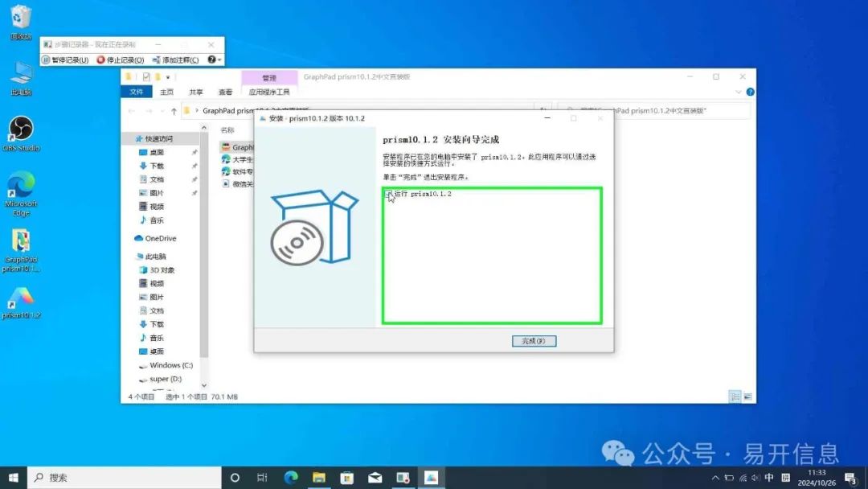Open the Recycle Bin desktop icon
This screenshot has width=868, height=489.
(20, 23)
